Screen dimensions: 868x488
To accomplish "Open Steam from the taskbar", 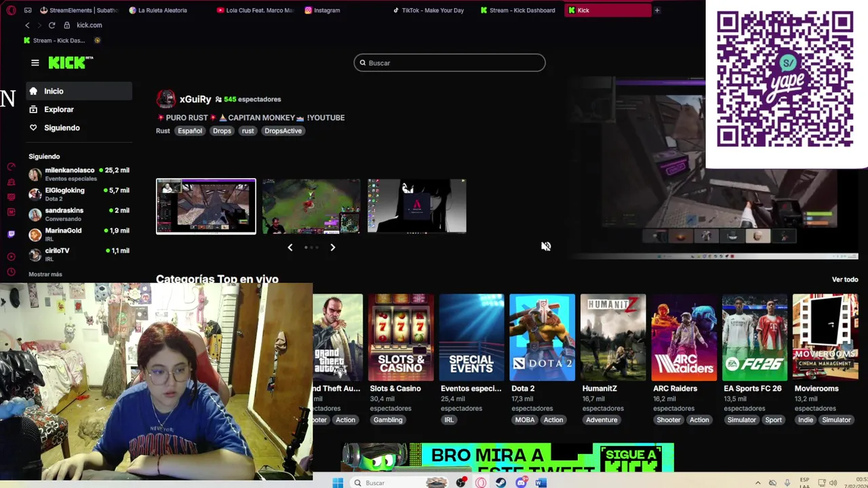I will click(x=500, y=483).
